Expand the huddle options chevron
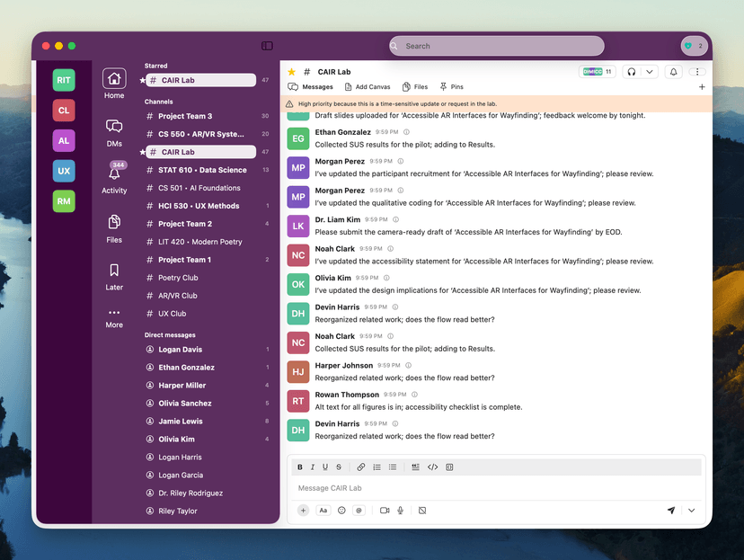744x560 pixels. coord(650,71)
